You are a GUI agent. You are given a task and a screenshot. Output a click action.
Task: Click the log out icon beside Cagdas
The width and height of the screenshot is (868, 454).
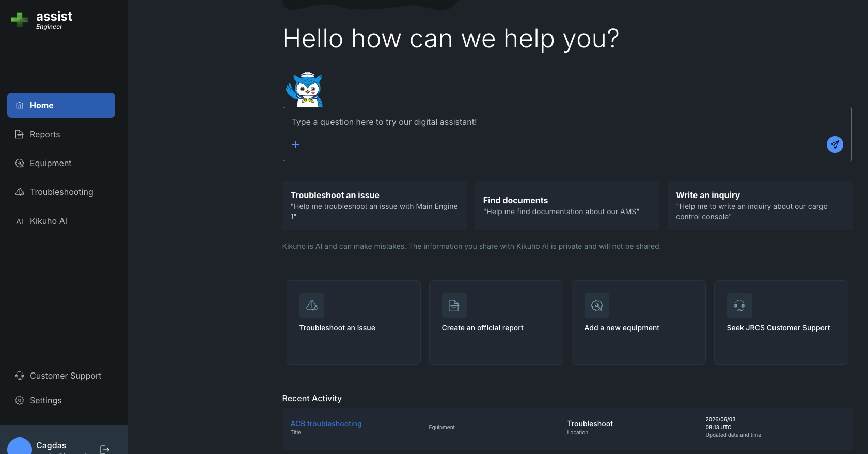105,449
